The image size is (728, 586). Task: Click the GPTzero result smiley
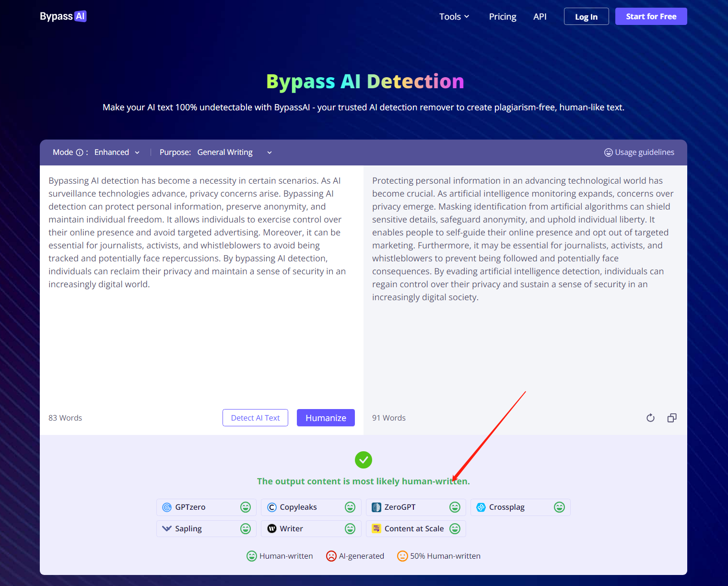tap(246, 507)
